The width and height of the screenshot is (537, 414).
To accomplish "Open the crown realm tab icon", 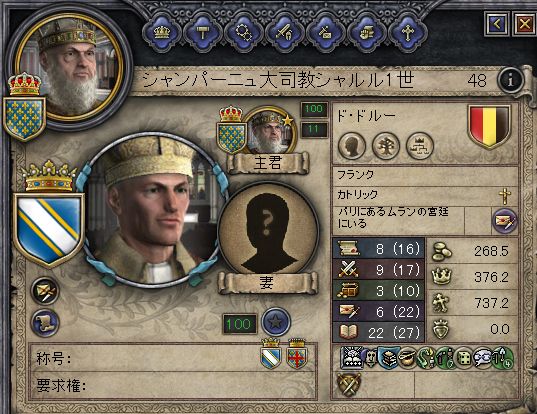I will point(162,33).
